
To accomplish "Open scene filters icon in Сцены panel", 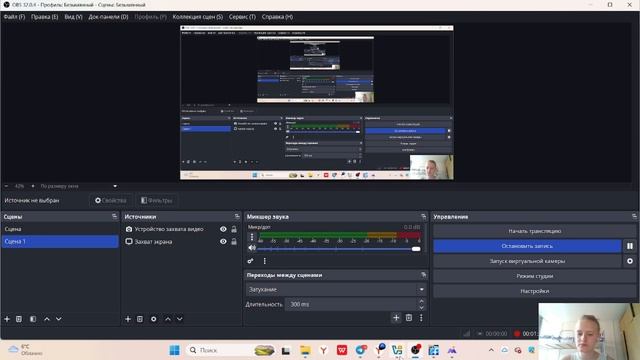I will [x=33, y=319].
